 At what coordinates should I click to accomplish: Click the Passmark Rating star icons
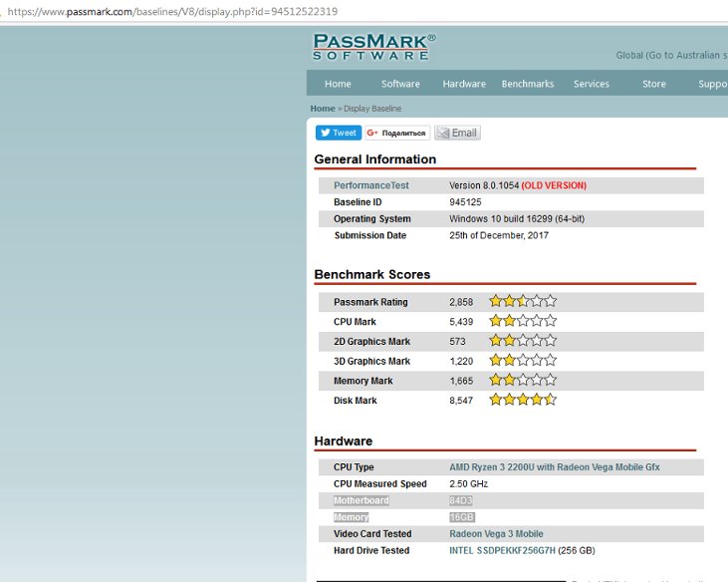[x=522, y=301]
